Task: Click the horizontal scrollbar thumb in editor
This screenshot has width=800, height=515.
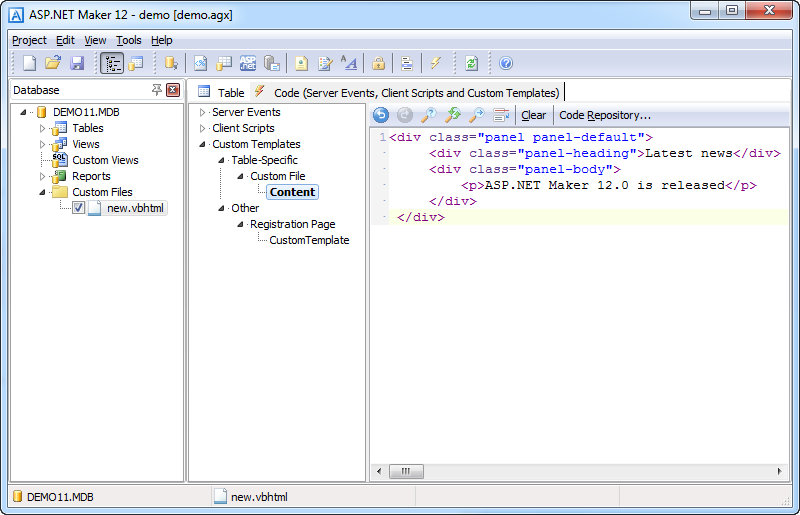Action: [406, 471]
